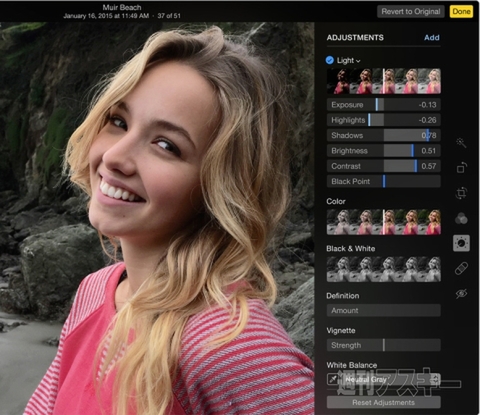This screenshot has height=415, width=480.
Task: Select the Enhance magic wand tool
Action: (x=461, y=143)
